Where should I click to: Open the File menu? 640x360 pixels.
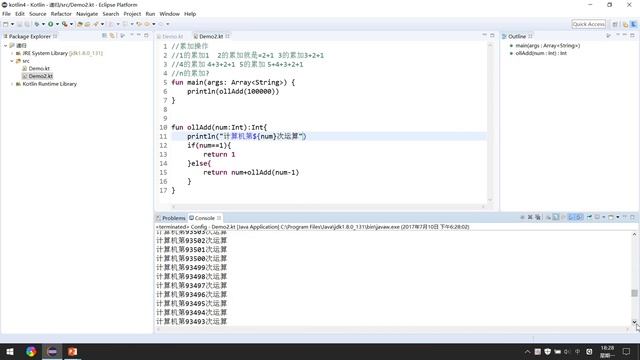tap(6, 14)
